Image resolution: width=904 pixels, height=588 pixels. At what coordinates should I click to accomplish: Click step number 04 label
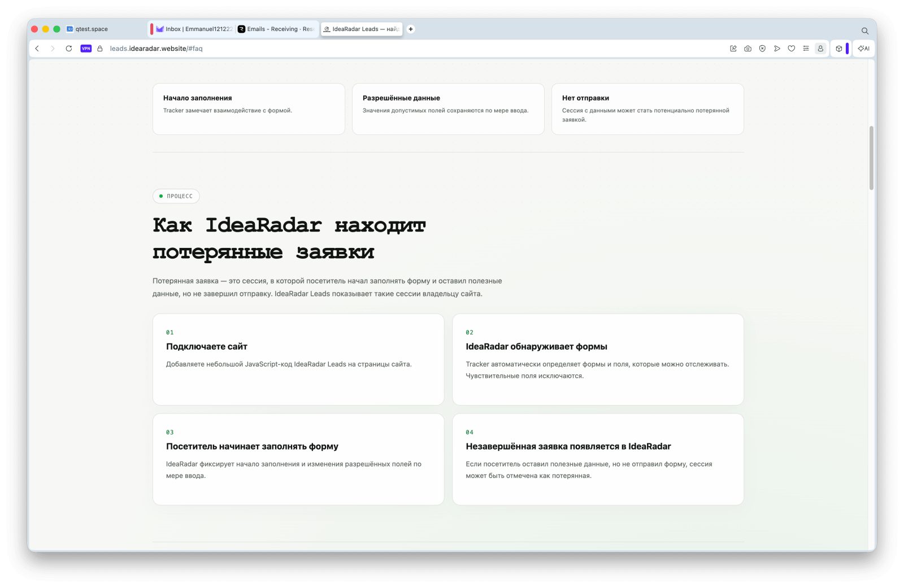point(470,433)
